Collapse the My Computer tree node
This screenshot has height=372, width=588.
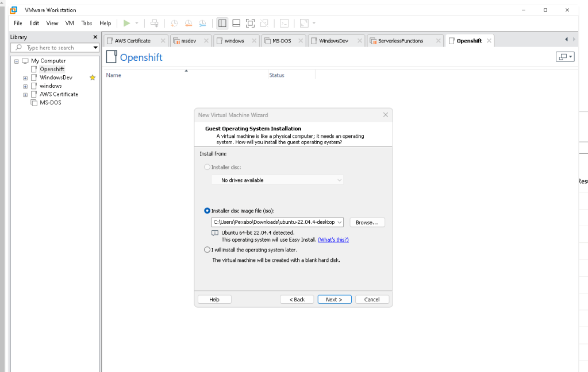pyautogui.click(x=17, y=61)
